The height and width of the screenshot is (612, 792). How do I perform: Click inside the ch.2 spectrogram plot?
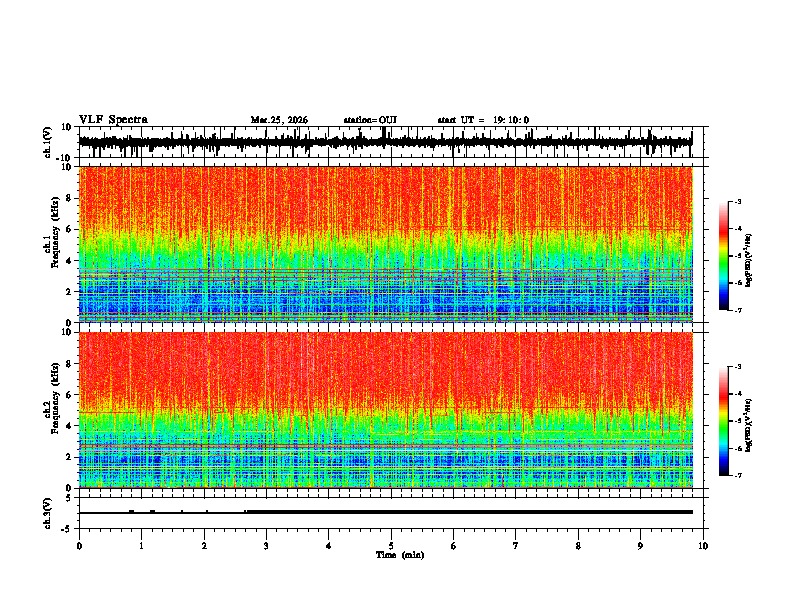393,410
